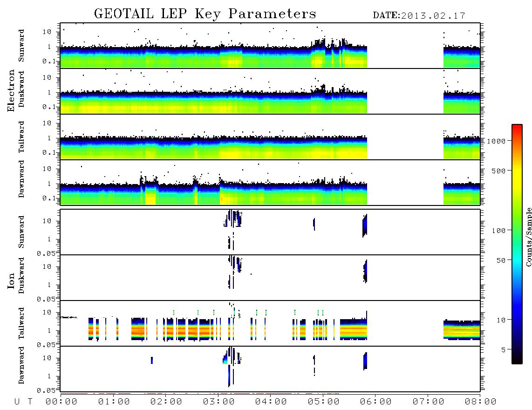Select the 05:00 time tick label
Screen dimensions: 532x410
(x=324, y=402)
